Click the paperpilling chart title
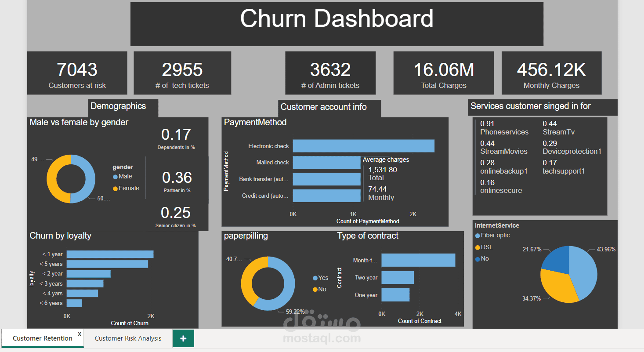 (x=246, y=236)
